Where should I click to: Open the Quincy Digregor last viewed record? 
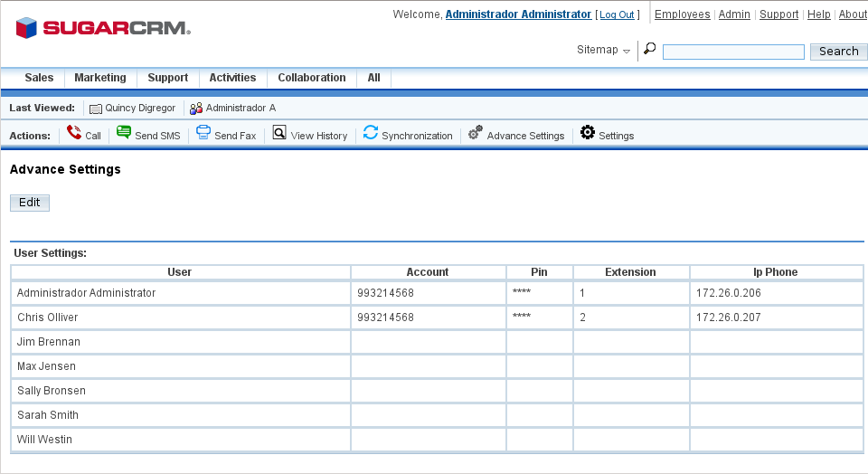coord(139,108)
